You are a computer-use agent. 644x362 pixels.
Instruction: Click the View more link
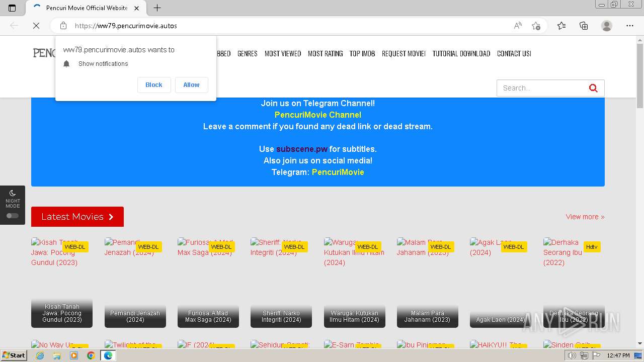point(585,217)
